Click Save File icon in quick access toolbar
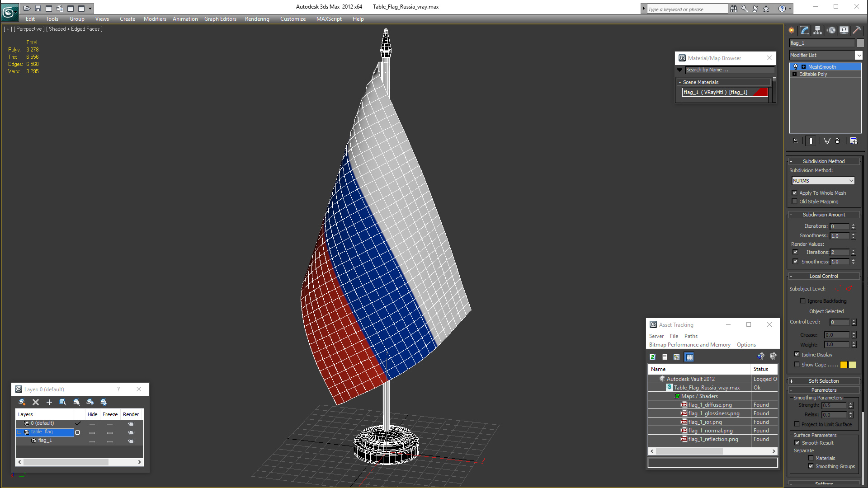 coord(38,8)
